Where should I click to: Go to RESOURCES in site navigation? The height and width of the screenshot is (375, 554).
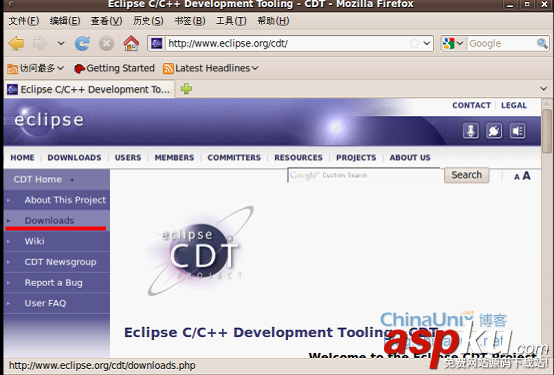(x=298, y=158)
